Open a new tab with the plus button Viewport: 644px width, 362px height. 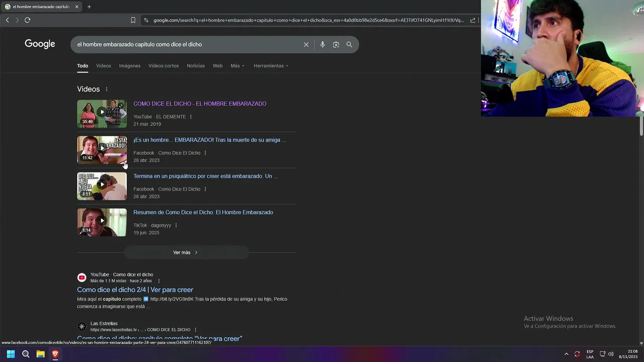pos(89,7)
